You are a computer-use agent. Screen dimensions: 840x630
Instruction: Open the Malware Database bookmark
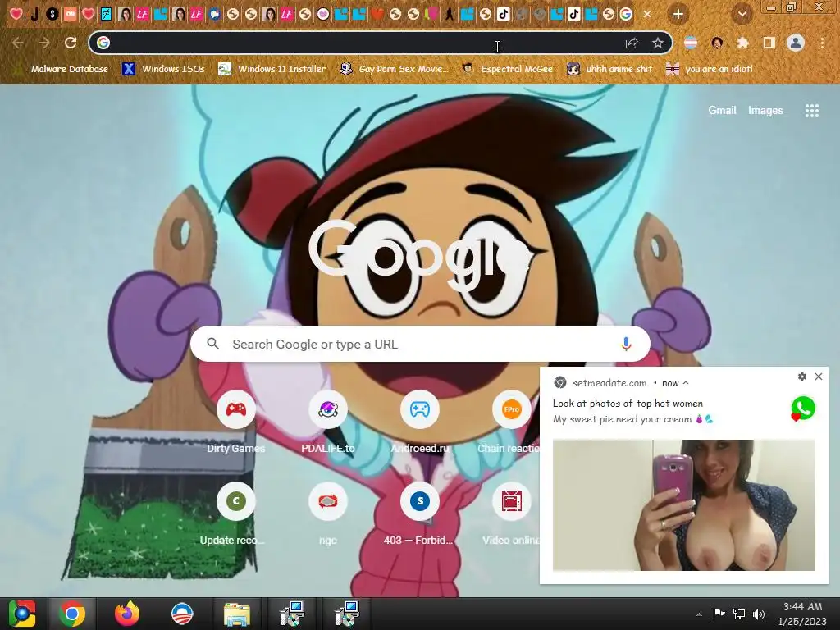pyautogui.click(x=61, y=69)
